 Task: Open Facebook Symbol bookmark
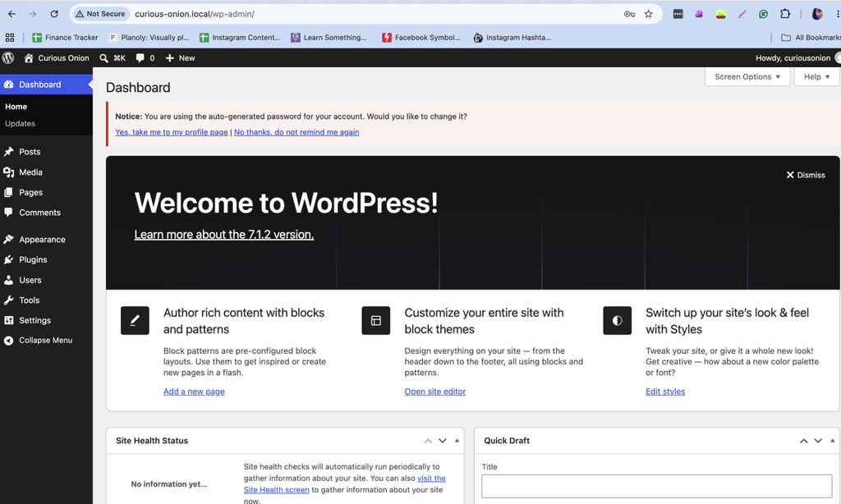tap(421, 38)
